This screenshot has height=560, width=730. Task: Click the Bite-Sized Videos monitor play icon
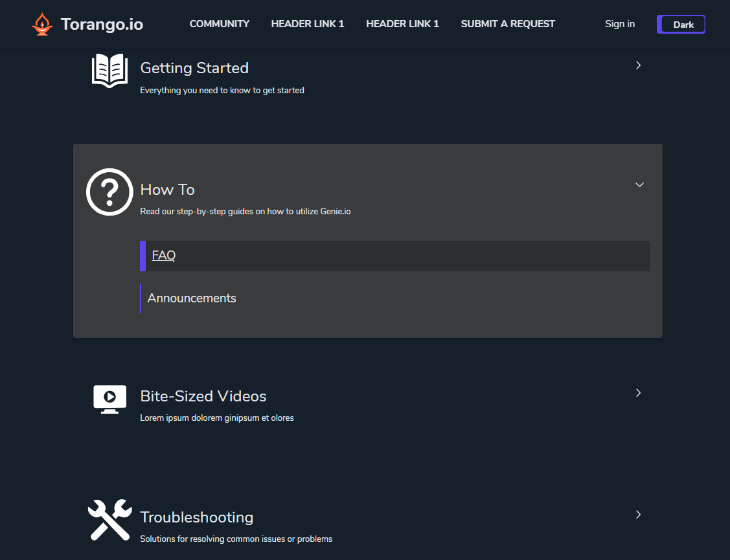click(x=109, y=399)
